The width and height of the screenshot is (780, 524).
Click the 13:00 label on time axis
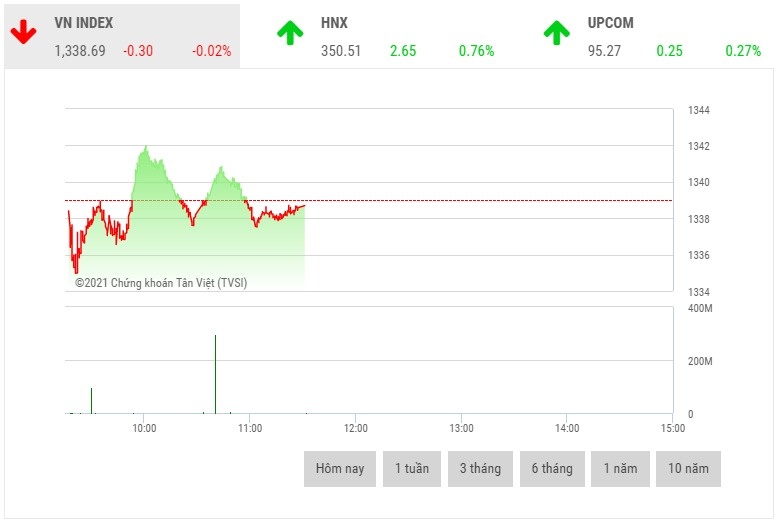point(461,428)
